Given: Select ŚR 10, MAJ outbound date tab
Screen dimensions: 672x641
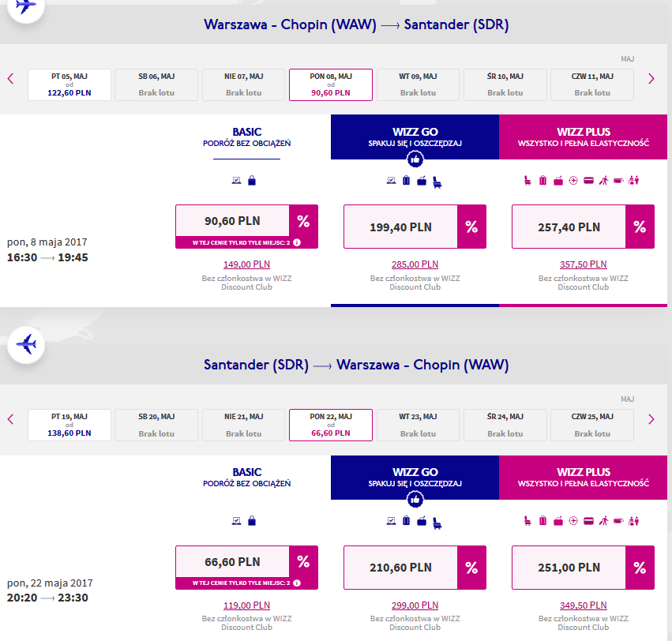Looking at the screenshot, I should (x=505, y=84).
